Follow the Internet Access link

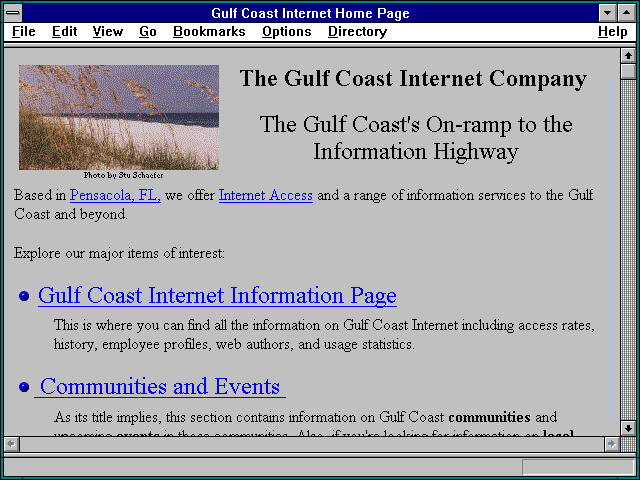pos(266,195)
